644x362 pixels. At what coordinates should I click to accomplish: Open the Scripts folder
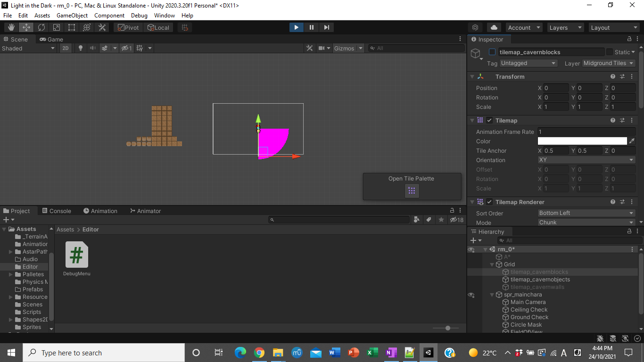(x=32, y=312)
